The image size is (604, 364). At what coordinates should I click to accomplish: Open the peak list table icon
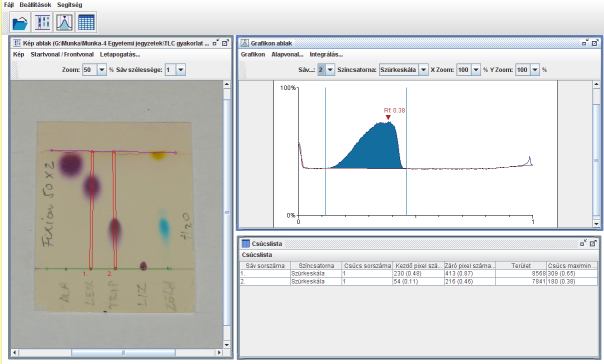click(x=86, y=22)
